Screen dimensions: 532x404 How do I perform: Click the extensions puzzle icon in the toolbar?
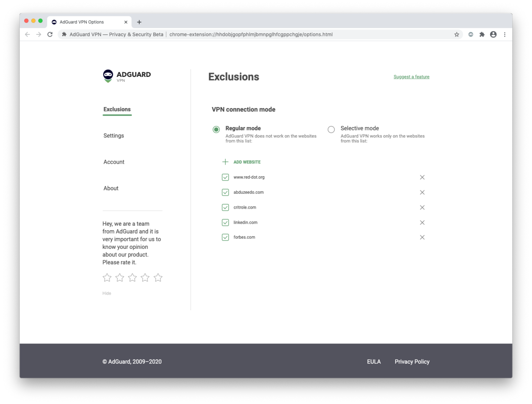point(482,34)
